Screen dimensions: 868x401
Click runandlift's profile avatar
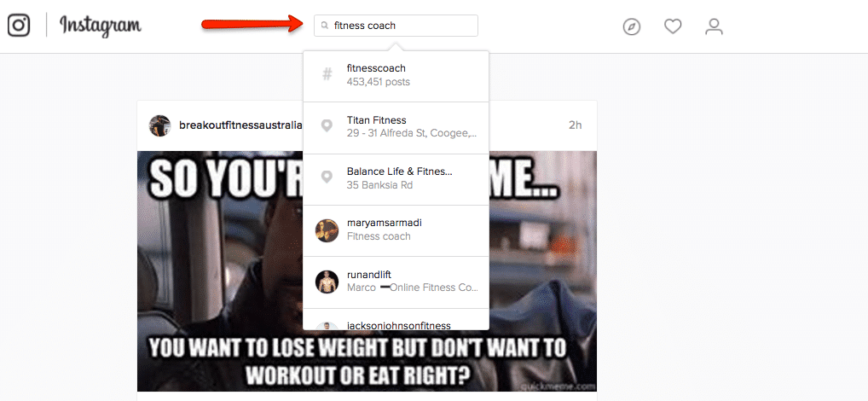(327, 282)
